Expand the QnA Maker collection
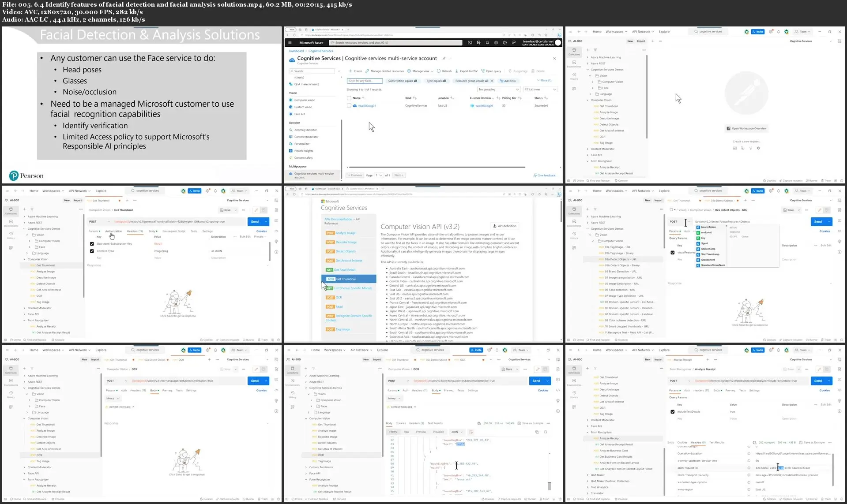The image size is (847, 504). (588, 475)
